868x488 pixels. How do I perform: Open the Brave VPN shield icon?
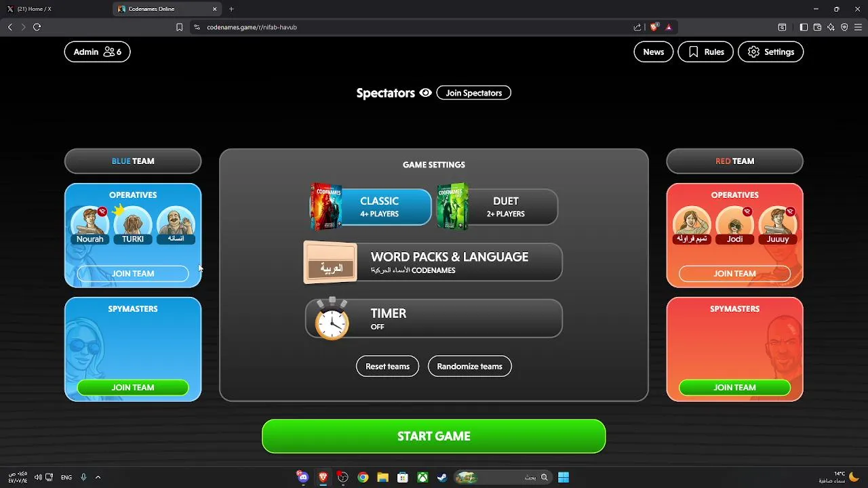(x=844, y=27)
